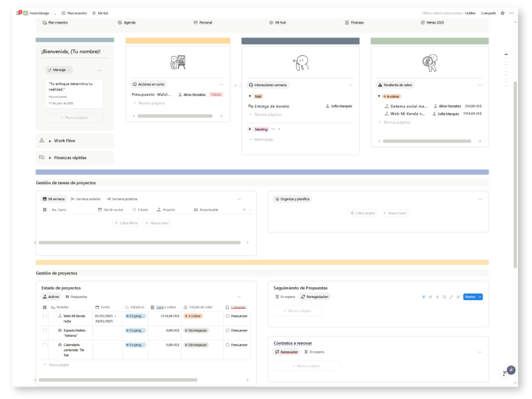Expand the Work Flow toggle
The height and width of the screenshot is (399, 532).
(50, 141)
